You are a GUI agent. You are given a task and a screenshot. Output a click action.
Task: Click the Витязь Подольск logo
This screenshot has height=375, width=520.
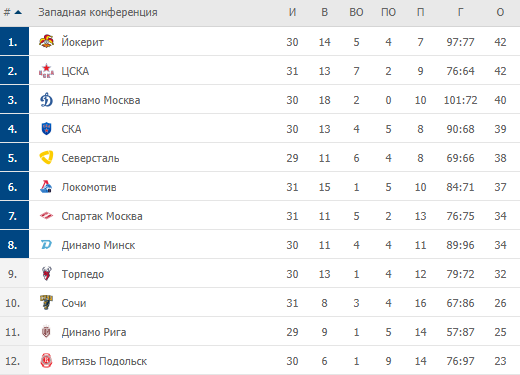(x=46, y=361)
